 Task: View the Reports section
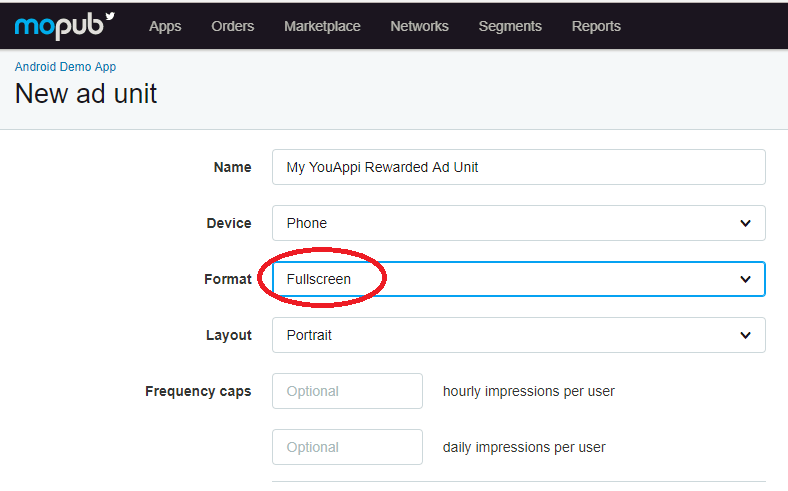[596, 26]
